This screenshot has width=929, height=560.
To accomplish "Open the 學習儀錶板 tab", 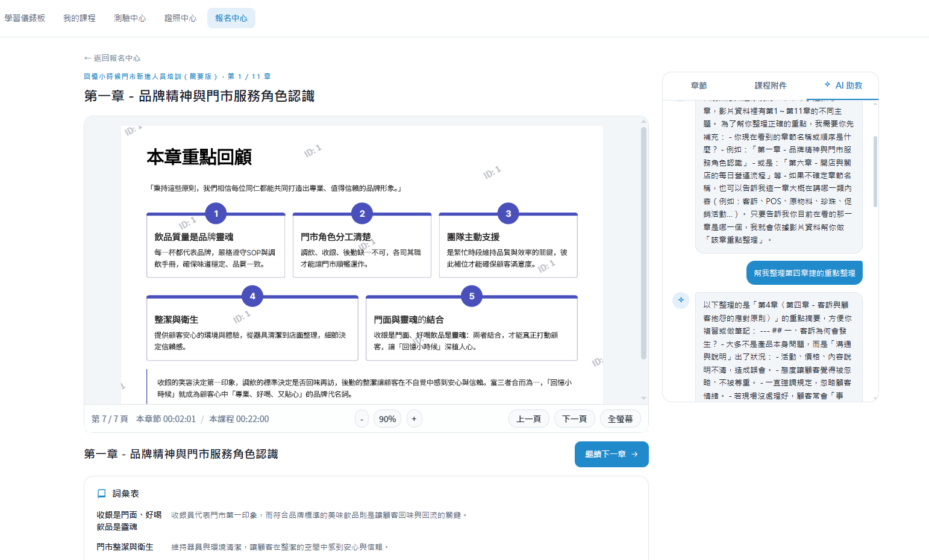I will coord(25,18).
